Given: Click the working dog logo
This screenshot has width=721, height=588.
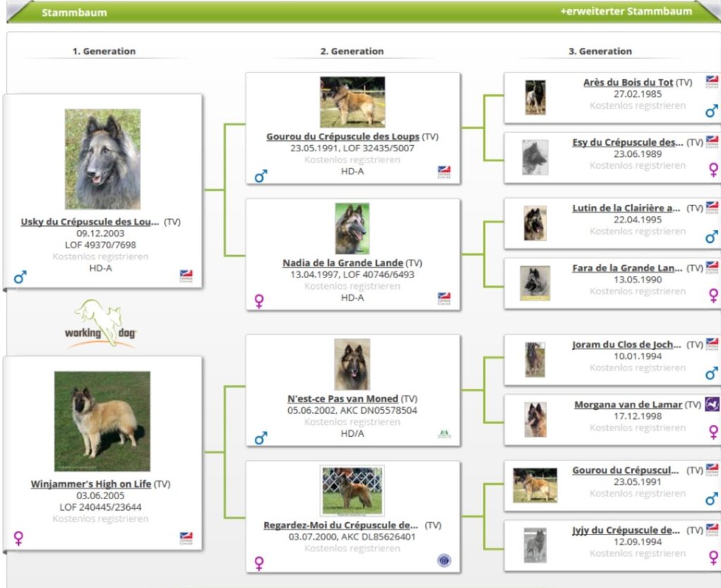Looking at the screenshot, I should (101, 324).
